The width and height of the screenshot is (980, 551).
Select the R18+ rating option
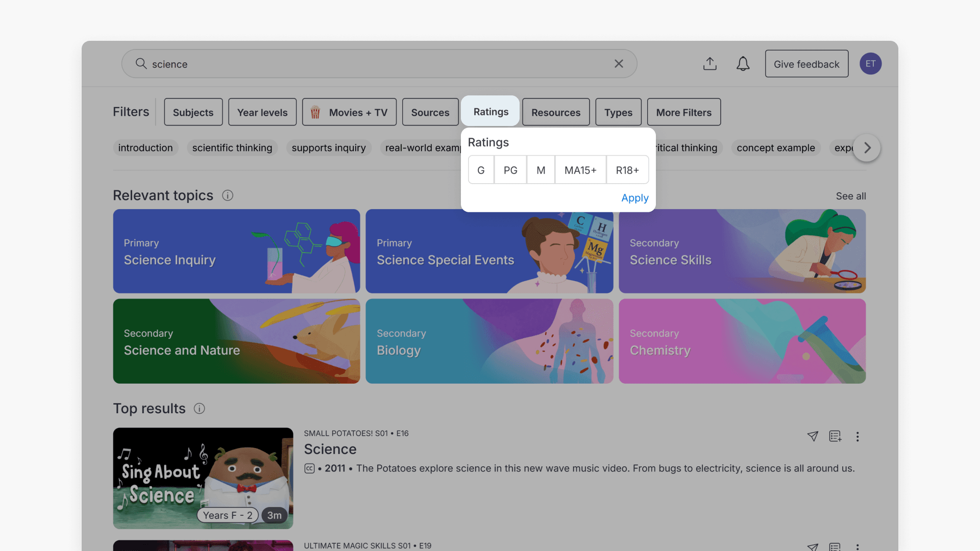(627, 170)
